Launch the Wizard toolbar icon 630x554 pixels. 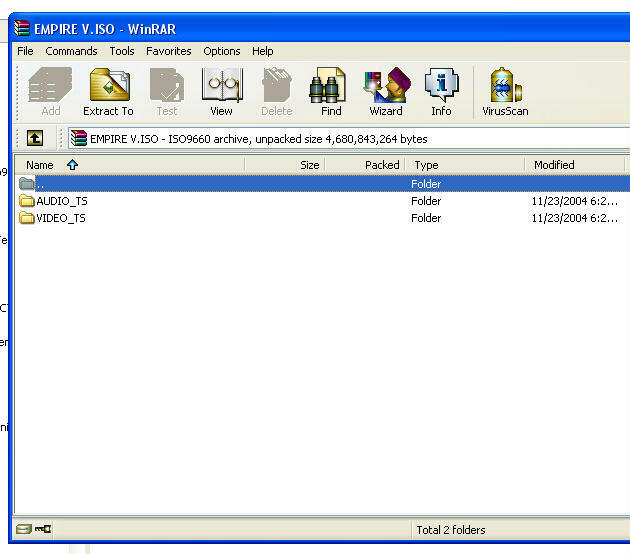(x=387, y=85)
